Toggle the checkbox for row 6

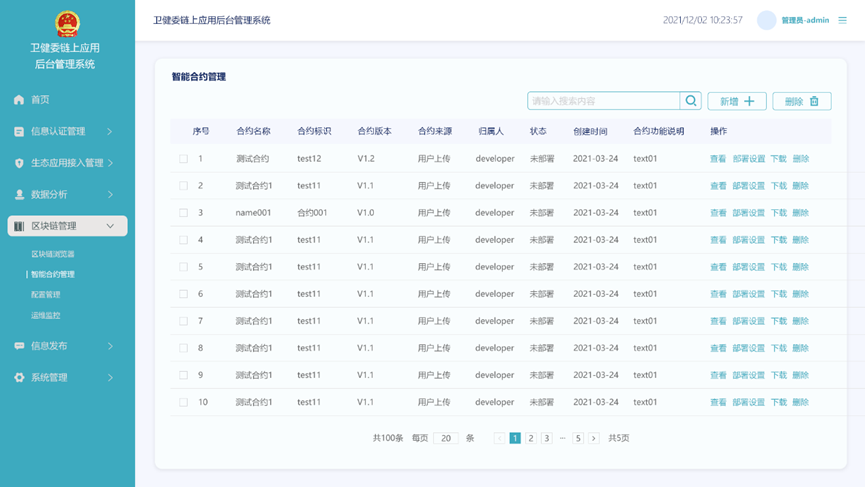(183, 294)
